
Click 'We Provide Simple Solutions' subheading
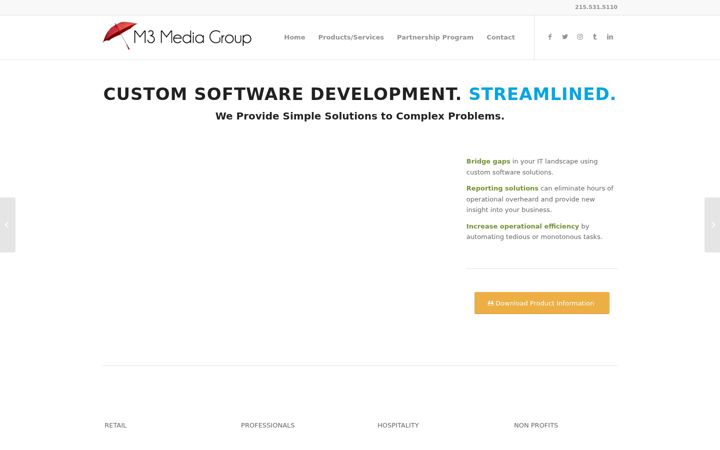coord(360,116)
